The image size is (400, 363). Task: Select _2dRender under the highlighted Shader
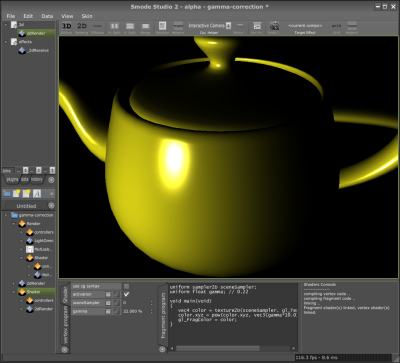pos(44,309)
